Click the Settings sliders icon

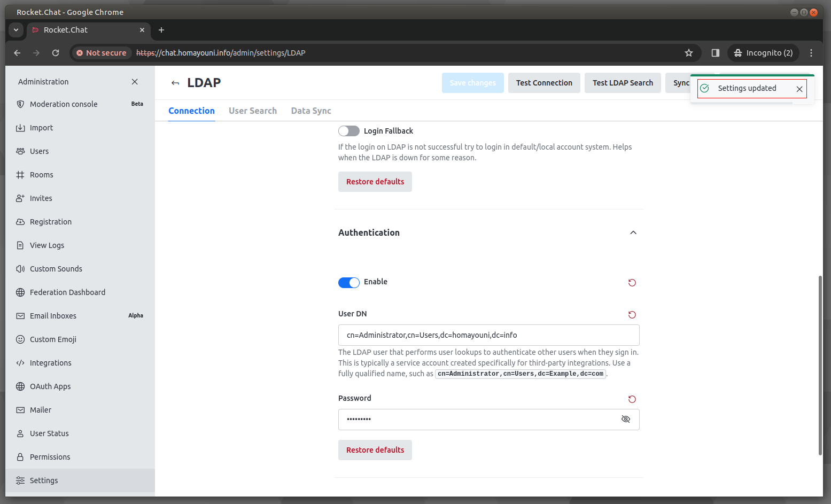[20, 480]
